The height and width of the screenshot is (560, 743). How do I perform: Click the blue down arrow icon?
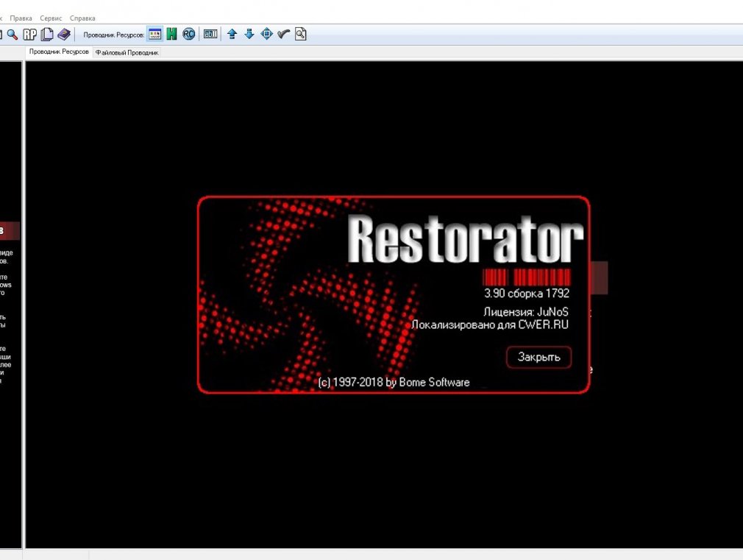249,34
